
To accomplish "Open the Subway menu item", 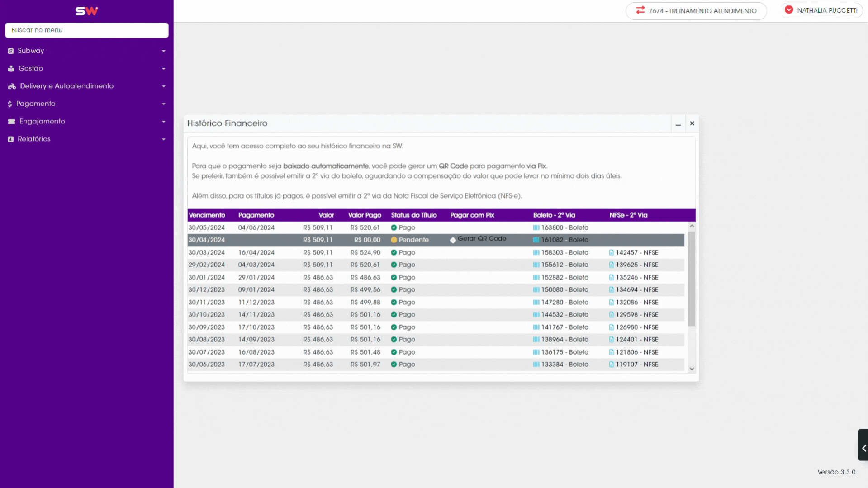I will [86, 51].
